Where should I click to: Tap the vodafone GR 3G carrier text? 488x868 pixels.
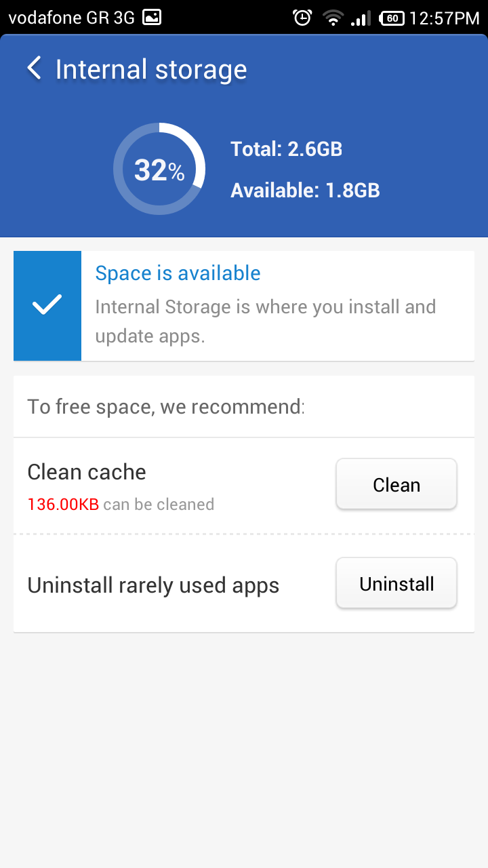[71, 18]
